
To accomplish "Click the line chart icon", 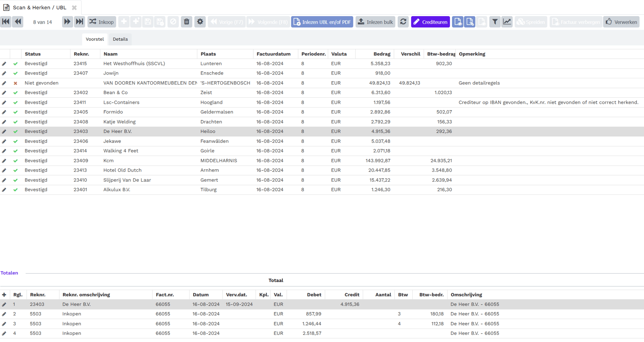I will 507,22.
